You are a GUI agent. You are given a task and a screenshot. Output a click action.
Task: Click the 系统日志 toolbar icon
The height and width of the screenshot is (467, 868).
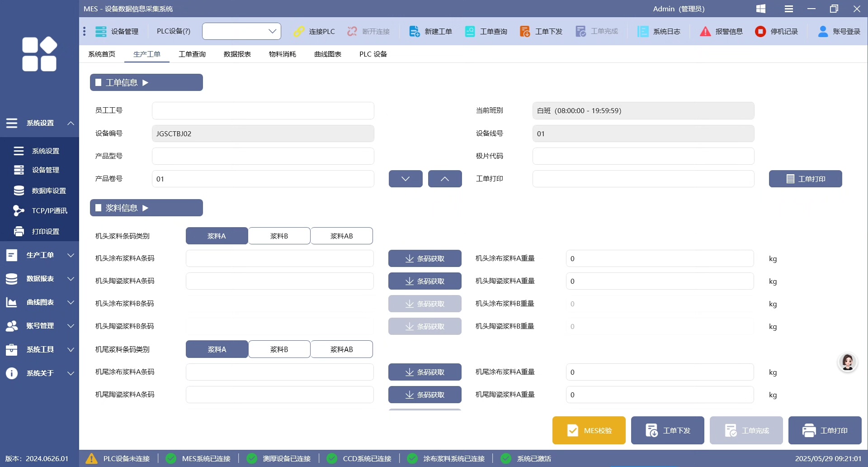click(643, 31)
